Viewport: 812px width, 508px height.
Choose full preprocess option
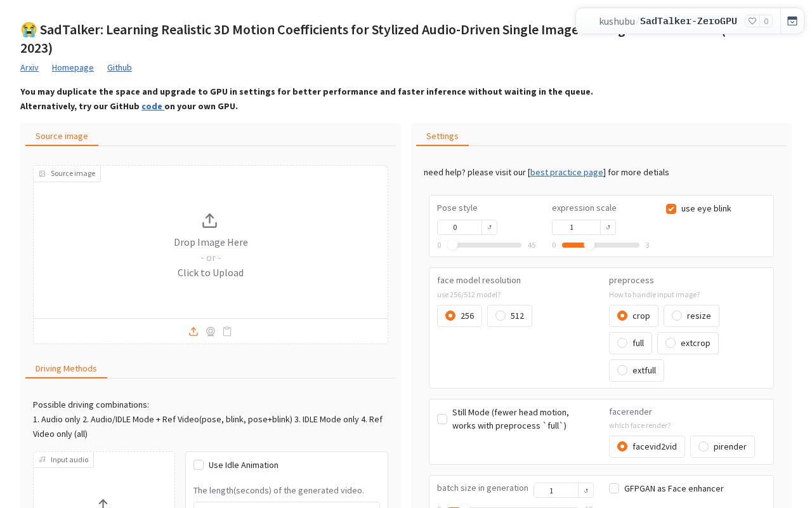[631, 343]
